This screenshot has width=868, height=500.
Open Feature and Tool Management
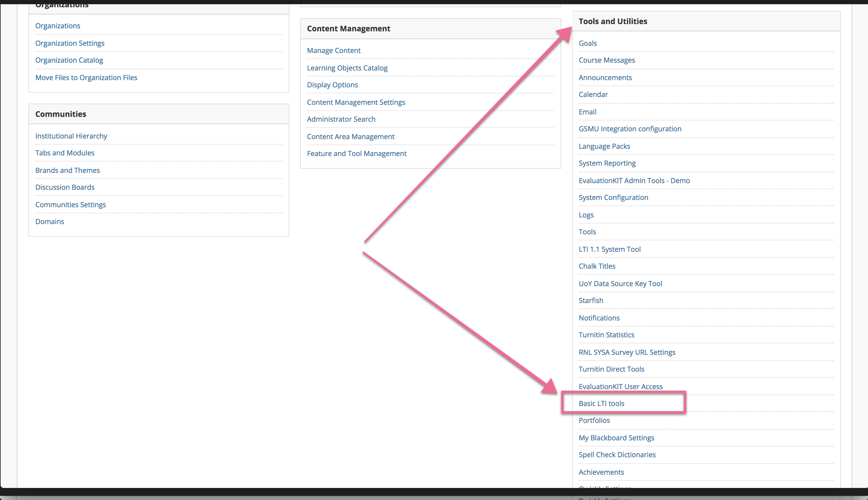356,154
